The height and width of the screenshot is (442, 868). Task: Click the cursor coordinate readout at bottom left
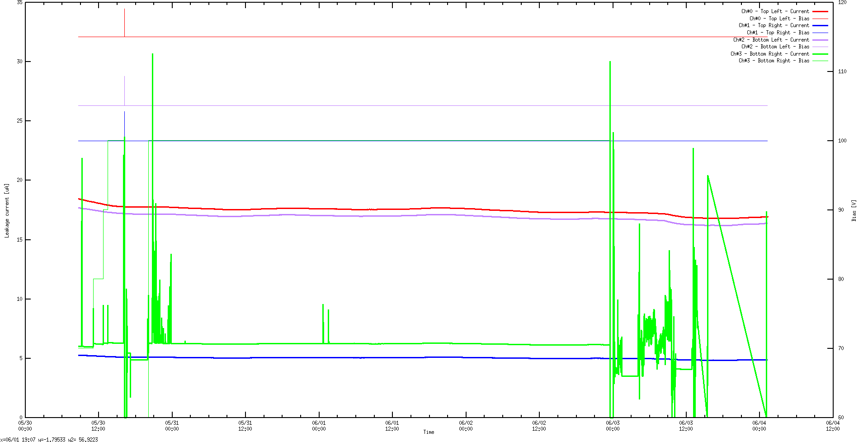point(50,439)
